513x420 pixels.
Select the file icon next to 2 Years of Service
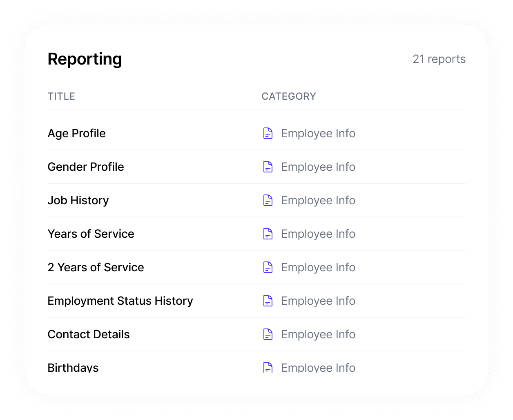tap(268, 267)
